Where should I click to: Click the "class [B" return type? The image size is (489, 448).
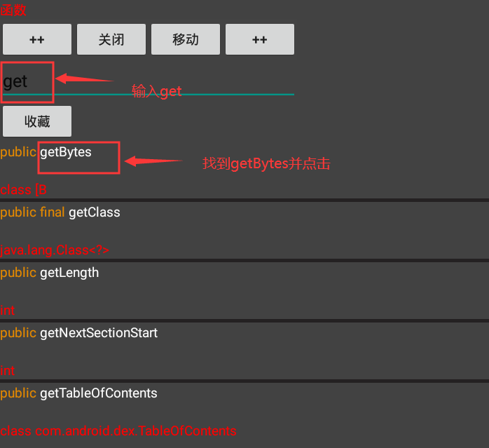click(24, 190)
